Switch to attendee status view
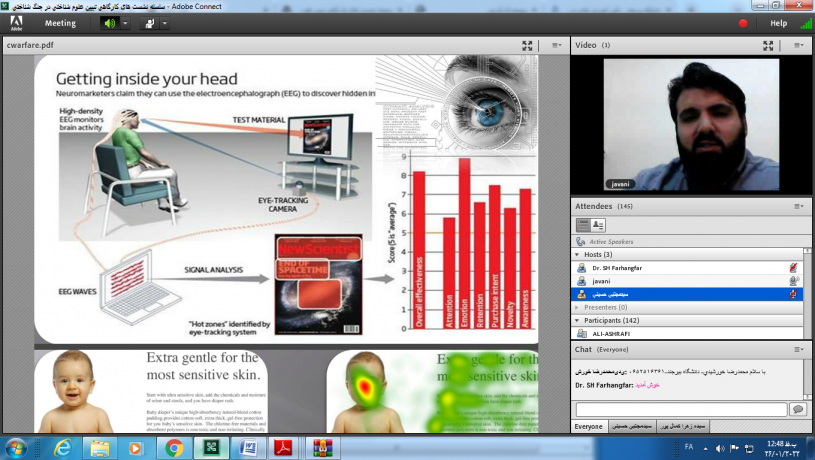815x460 pixels. coord(598,225)
